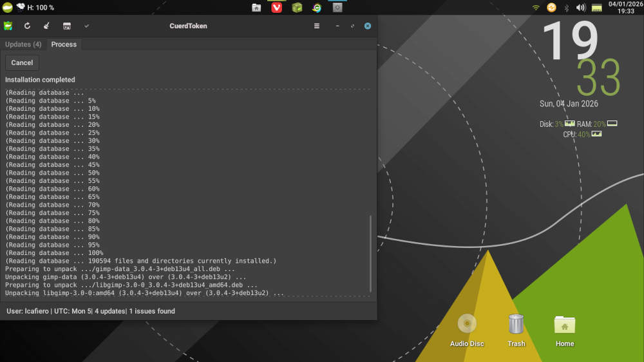Click the checkmark apply icon

click(x=86, y=26)
